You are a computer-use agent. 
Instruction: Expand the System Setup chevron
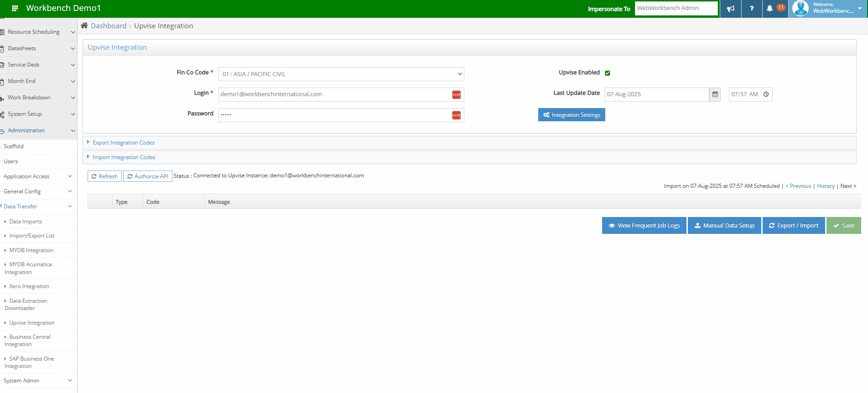(73, 114)
